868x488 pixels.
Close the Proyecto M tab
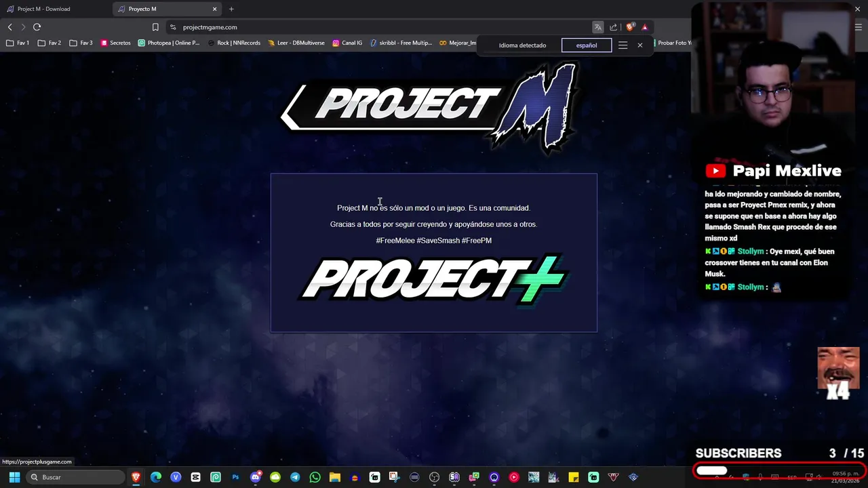point(215,9)
